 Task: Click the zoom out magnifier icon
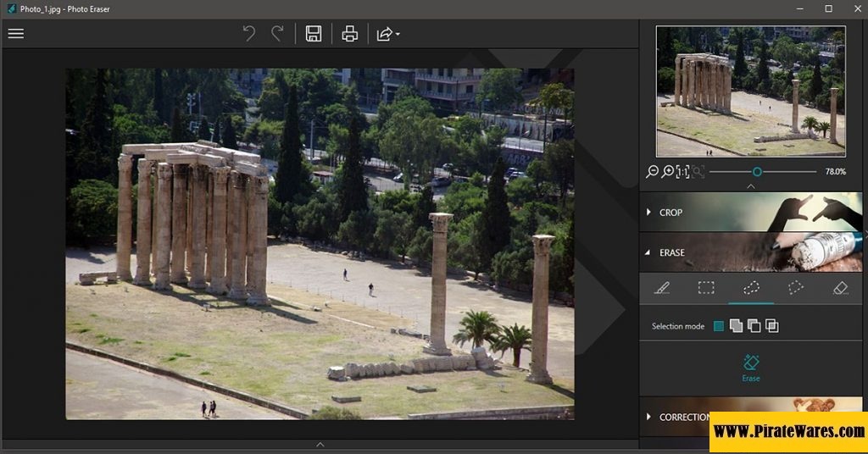click(x=652, y=171)
